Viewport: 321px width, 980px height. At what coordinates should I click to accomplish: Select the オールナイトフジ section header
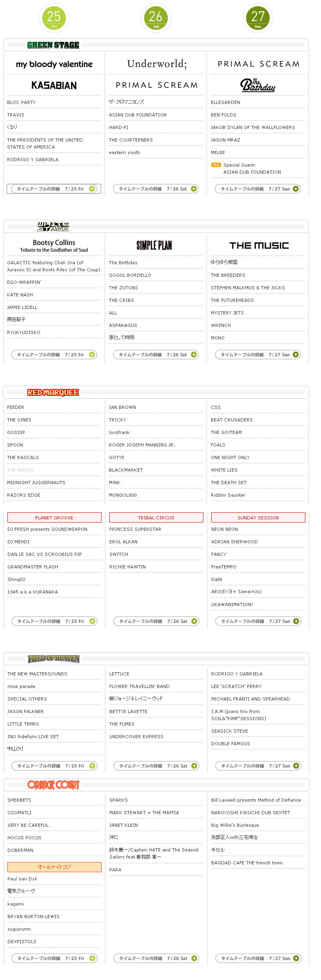(54, 867)
